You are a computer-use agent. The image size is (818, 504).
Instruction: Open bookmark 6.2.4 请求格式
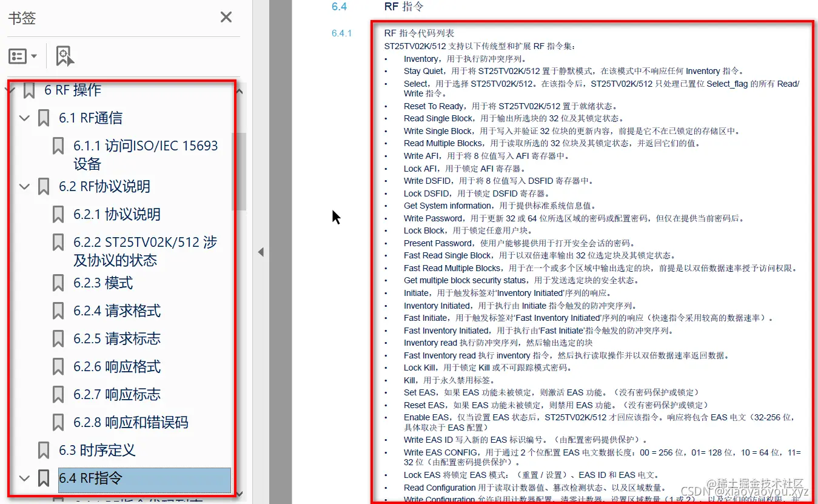coord(117,311)
